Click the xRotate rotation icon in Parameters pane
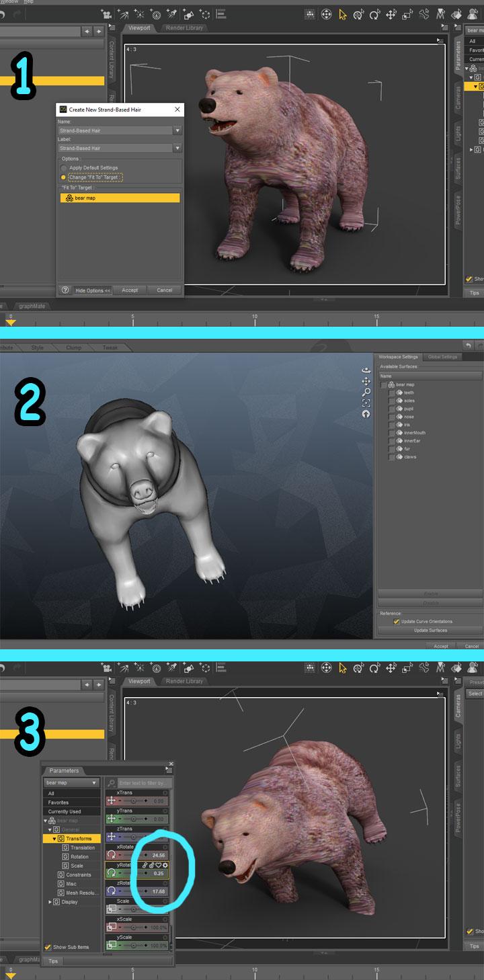 [x=111, y=854]
